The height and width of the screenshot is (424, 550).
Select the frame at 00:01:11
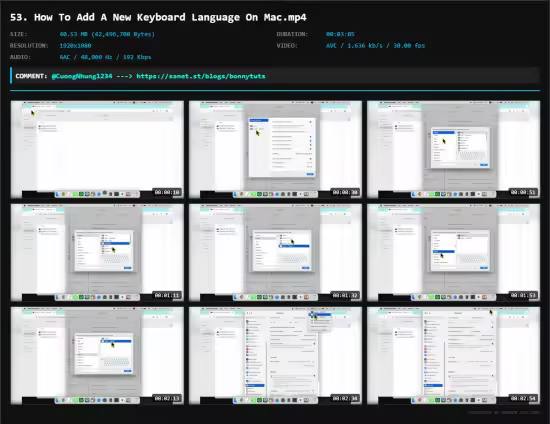pos(97,253)
